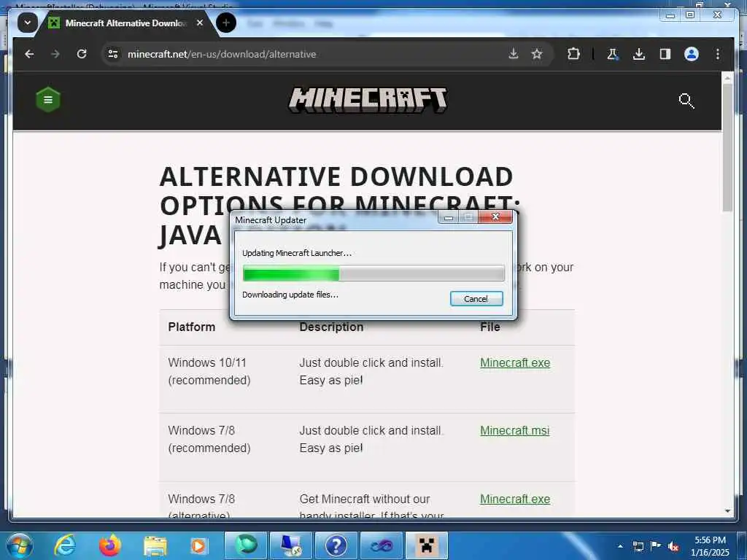Open the Chrome three-dot menu
Image resolution: width=747 pixels, height=560 pixels.
click(718, 54)
